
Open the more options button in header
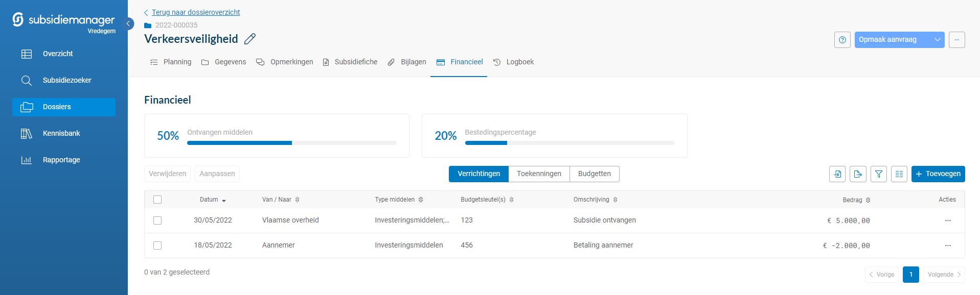tap(956, 40)
